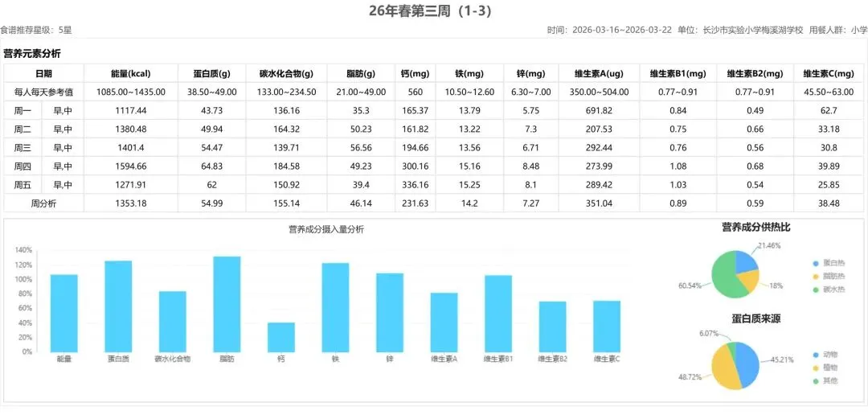Click the 营养元素分析 section heading
Viewport: 868px width, 419px height.
point(32,54)
